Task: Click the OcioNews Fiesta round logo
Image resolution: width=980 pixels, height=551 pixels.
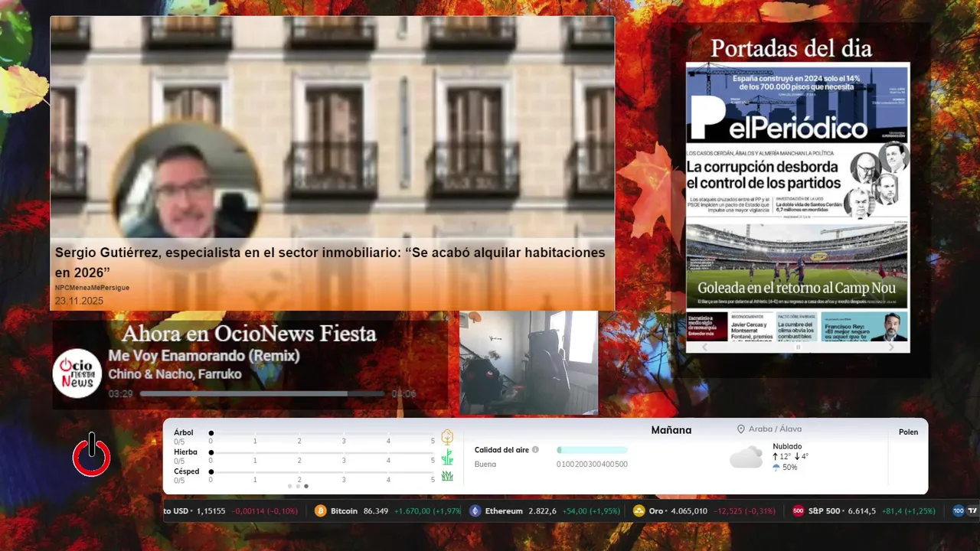Action: (x=77, y=373)
